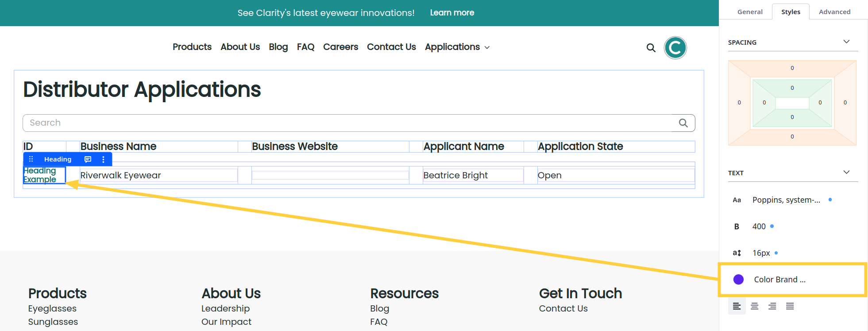Open the footer FAQ link under Resources
This screenshot has width=868, height=331.
point(379,322)
